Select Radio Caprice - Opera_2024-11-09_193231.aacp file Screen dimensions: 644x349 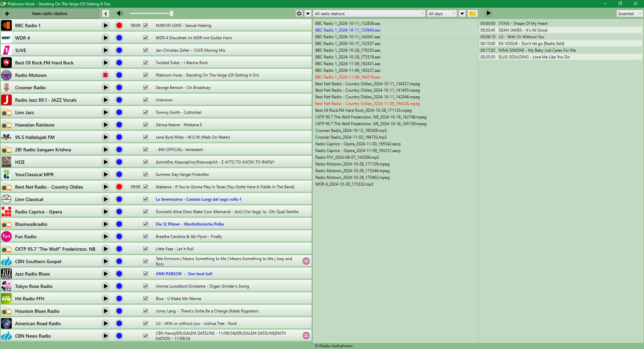(x=358, y=151)
